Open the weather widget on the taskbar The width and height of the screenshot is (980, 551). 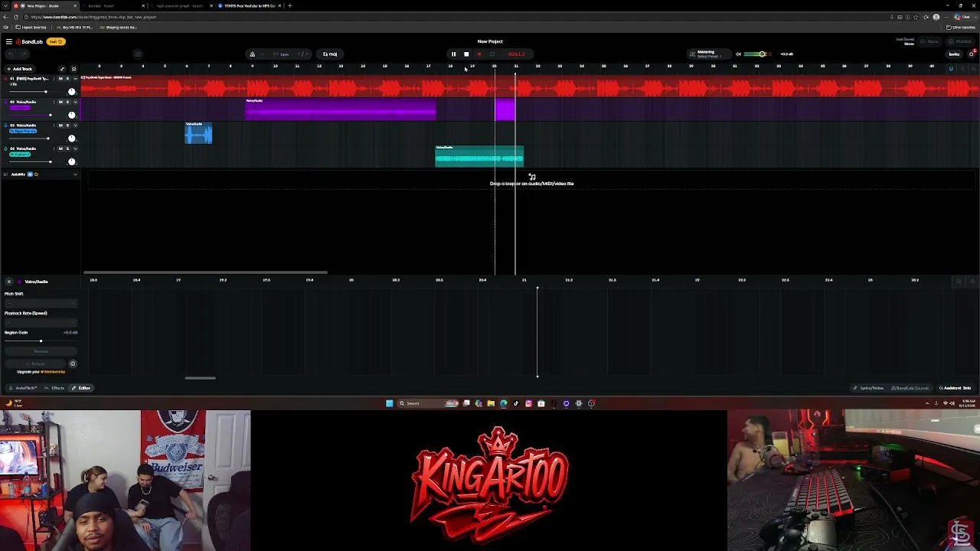(x=14, y=403)
